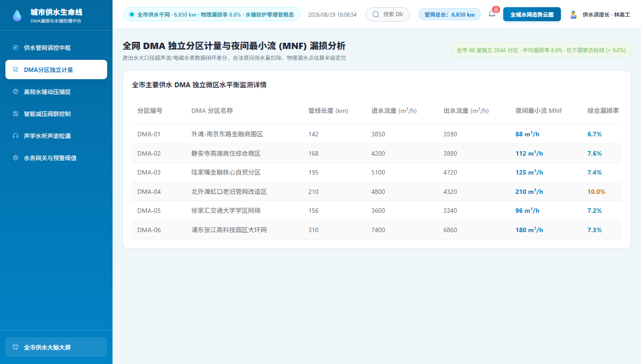Click the outflow value 4320
641x364 pixels.
click(450, 192)
